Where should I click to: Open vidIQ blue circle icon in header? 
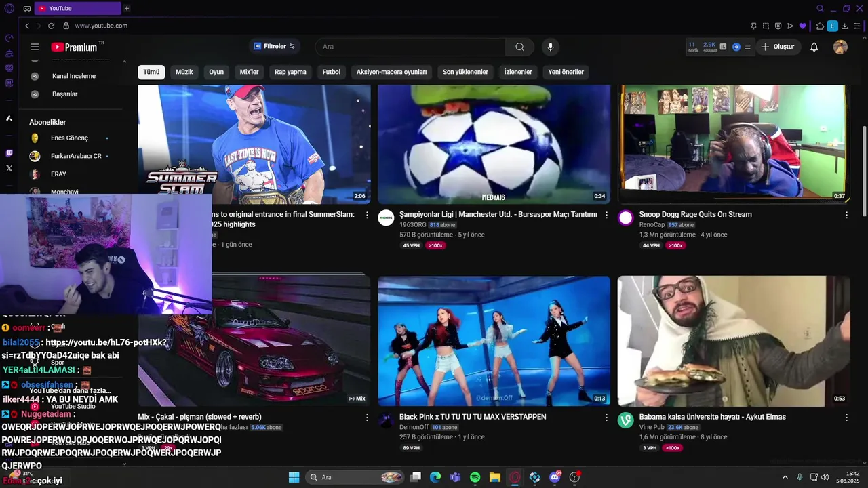pos(736,47)
